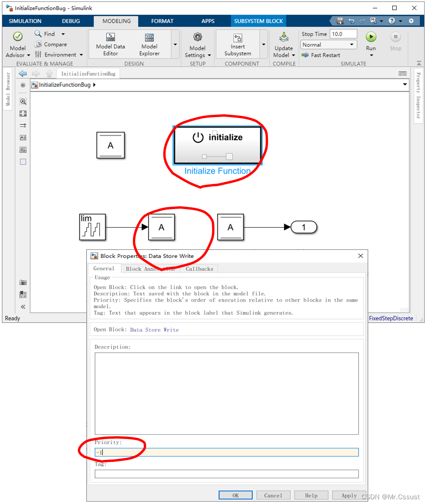Toggle Fast Restart

321,55
